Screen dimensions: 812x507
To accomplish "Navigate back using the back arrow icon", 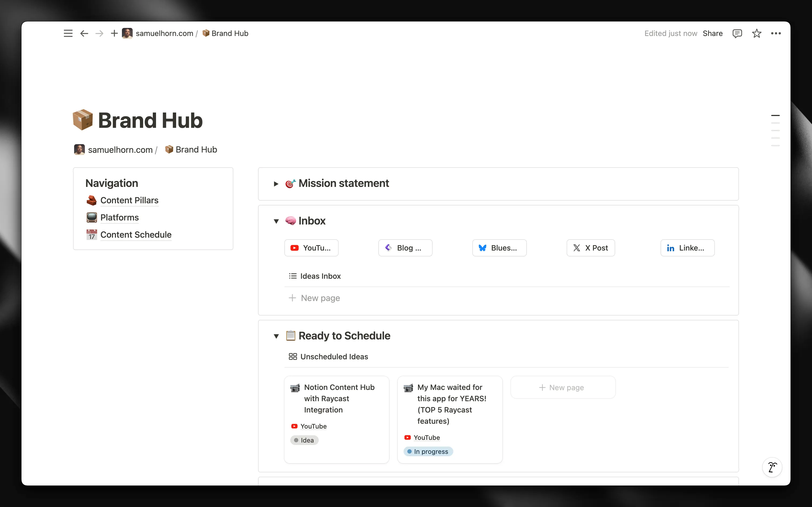I will pyautogui.click(x=84, y=33).
